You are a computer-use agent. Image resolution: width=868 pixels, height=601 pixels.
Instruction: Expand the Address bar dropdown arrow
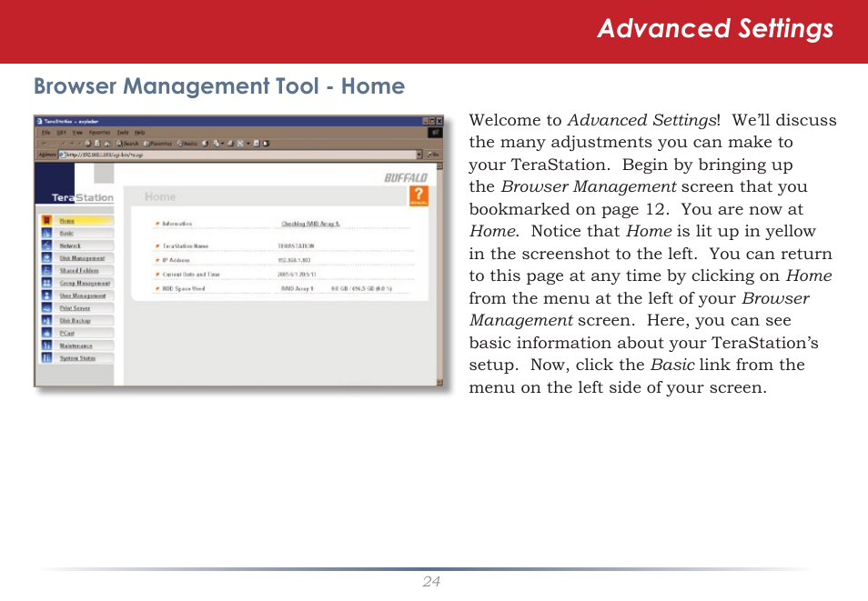pos(419,155)
